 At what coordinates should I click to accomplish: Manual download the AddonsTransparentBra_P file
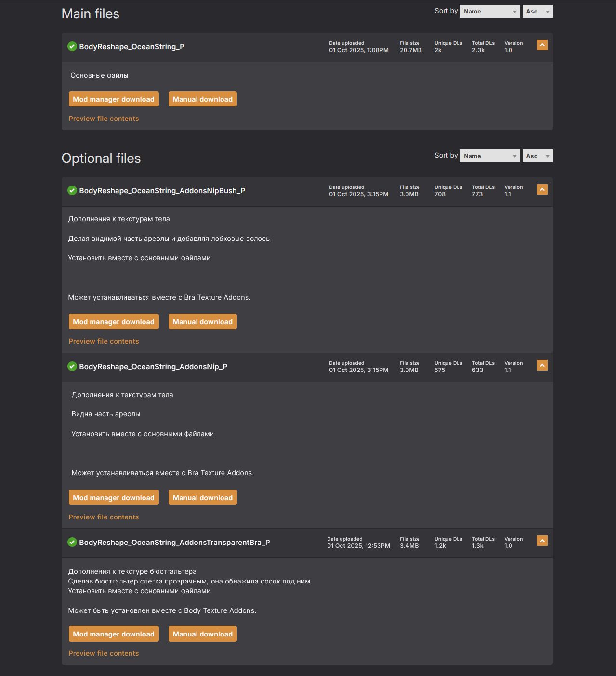(202, 634)
